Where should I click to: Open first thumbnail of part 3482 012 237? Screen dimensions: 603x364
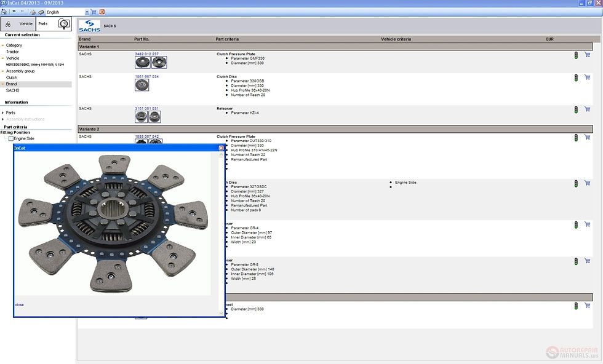click(143, 62)
